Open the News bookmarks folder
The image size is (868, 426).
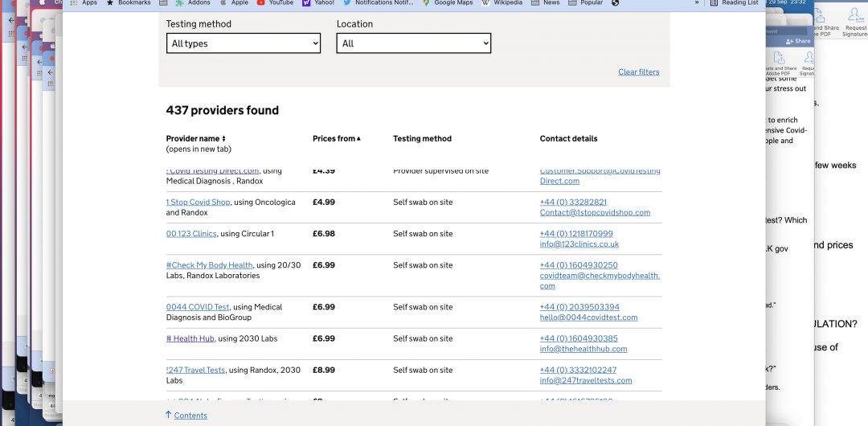pyautogui.click(x=546, y=3)
